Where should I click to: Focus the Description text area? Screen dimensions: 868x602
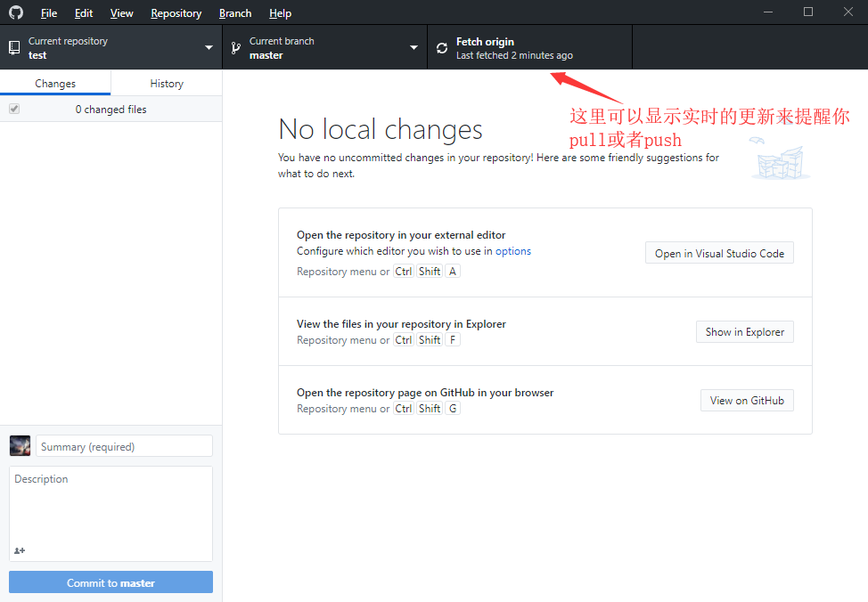[111, 514]
